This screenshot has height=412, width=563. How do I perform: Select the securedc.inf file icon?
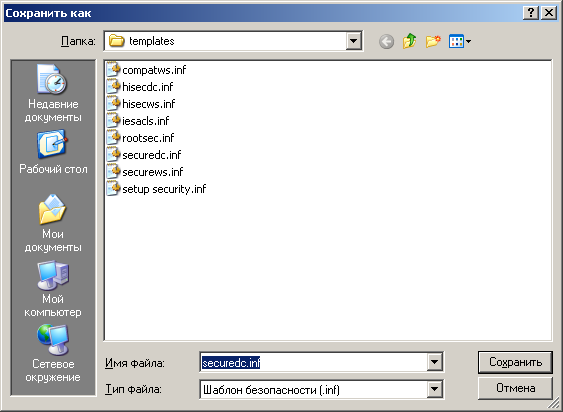pos(113,155)
